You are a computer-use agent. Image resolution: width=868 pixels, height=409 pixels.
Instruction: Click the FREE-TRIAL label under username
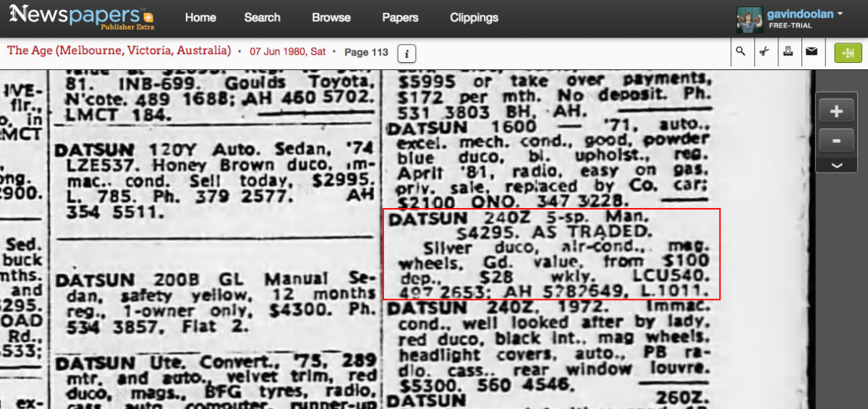coord(790,26)
